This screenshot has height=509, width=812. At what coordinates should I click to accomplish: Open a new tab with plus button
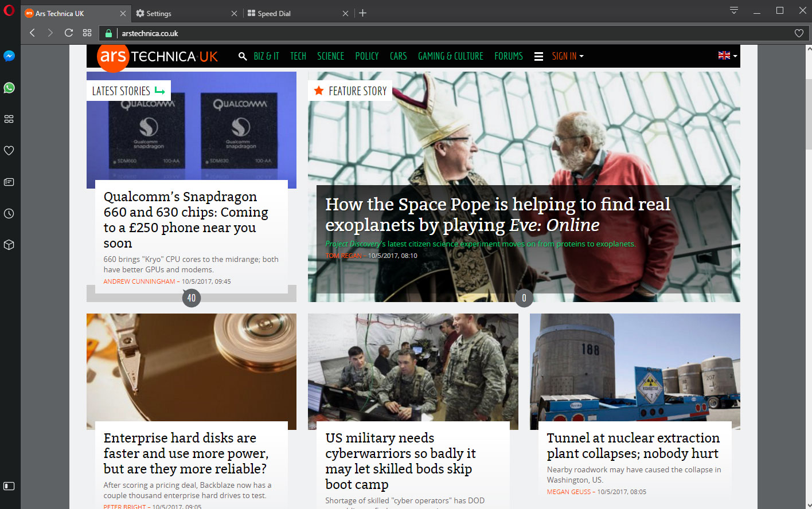click(362, 13)
